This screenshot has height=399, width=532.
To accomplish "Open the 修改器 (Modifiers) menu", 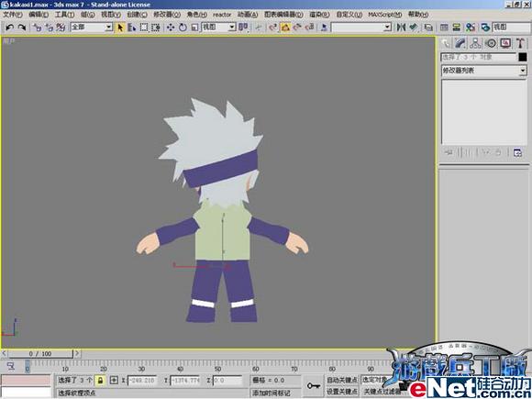I will (x=167, y=15).
